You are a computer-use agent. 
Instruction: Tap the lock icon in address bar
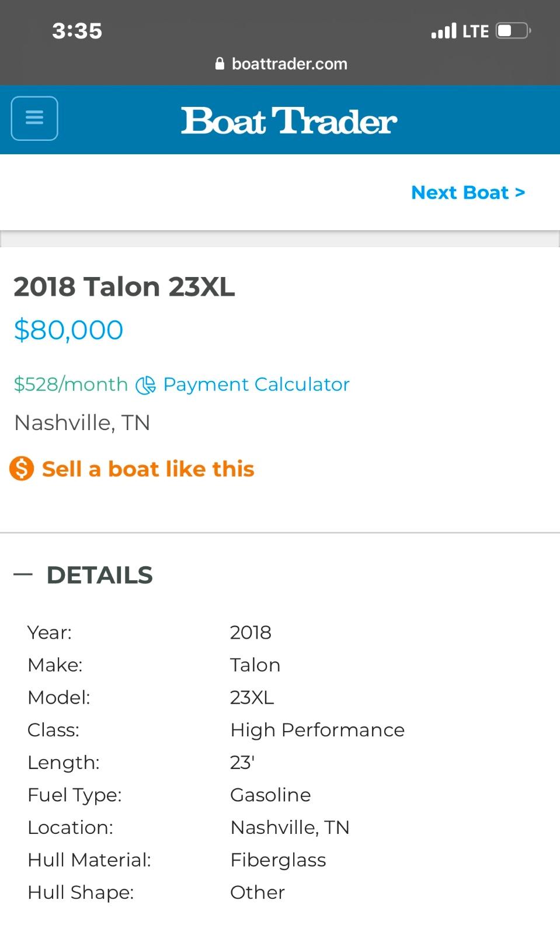(220, 64)
